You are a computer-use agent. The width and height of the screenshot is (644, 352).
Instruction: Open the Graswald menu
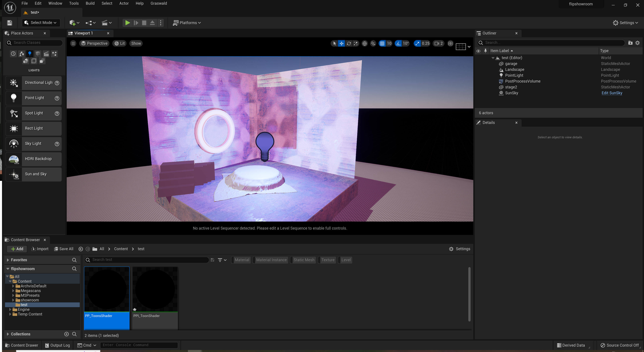[x=158, y=3]
